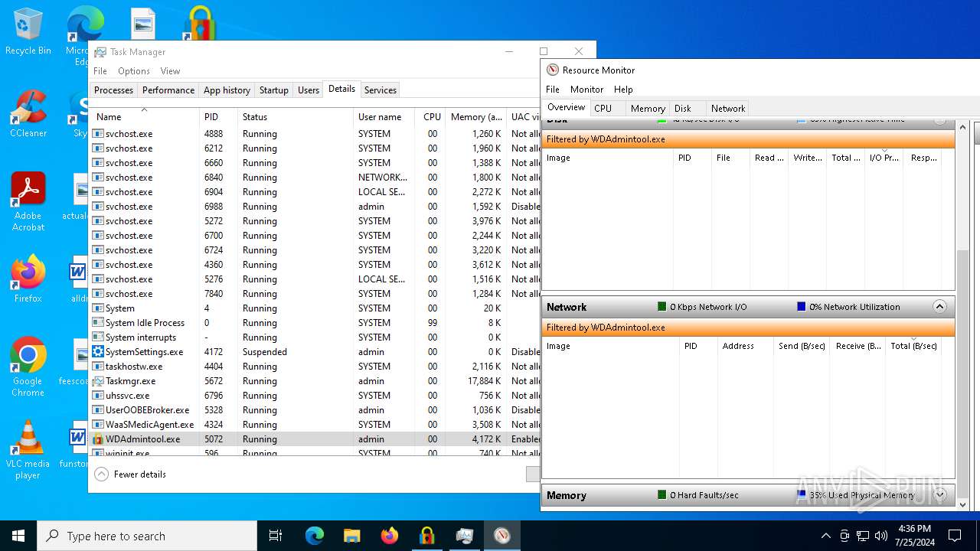
Task: Switch to the Resource Monitor taskbar icon
Action: click(x=501, y=536)
